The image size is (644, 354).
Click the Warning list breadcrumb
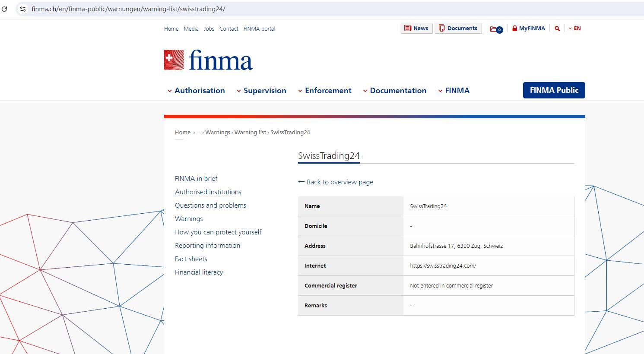pyautogui.click(x=250, y=133)
